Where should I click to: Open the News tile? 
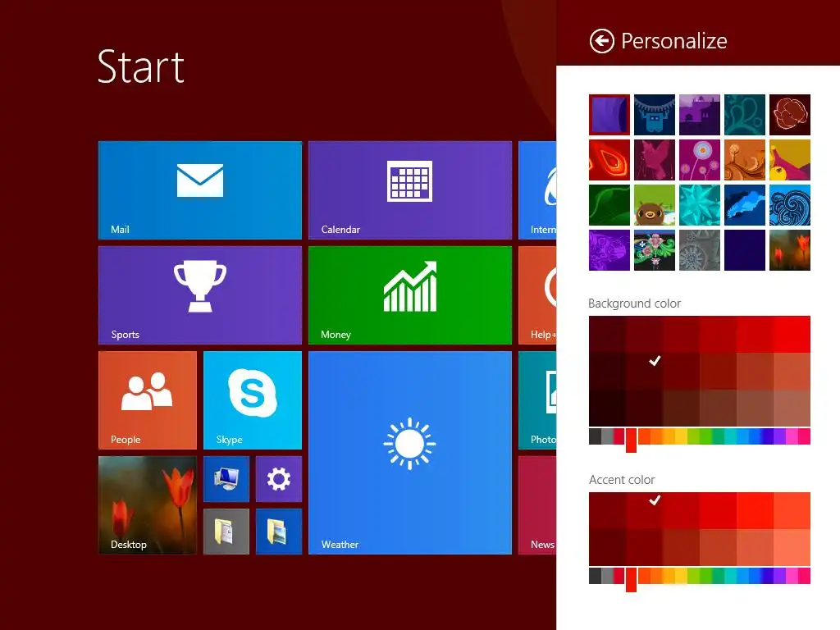(x=537, y=505)
